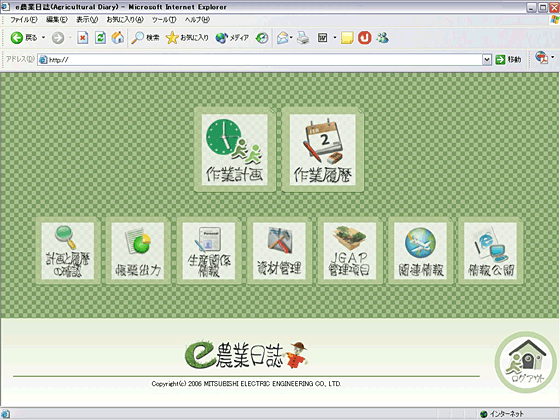Open the お気に入り(A) menu
The height and width of the screenshot is (420, 560).
(x=125, y=20)
